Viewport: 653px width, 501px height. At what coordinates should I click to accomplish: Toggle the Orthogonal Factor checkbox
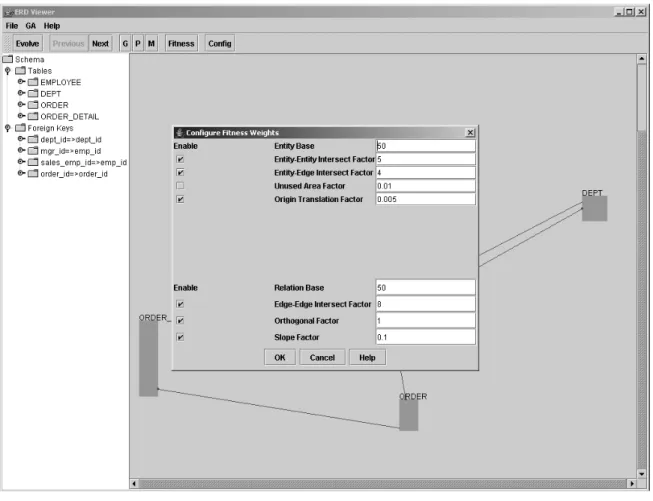pyautogui.click(x=180, y=321)
